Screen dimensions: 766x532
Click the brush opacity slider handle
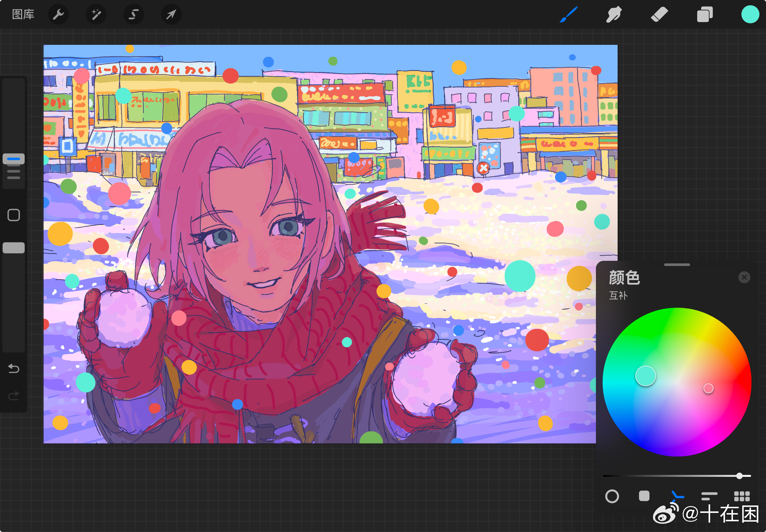click(14, 248)
